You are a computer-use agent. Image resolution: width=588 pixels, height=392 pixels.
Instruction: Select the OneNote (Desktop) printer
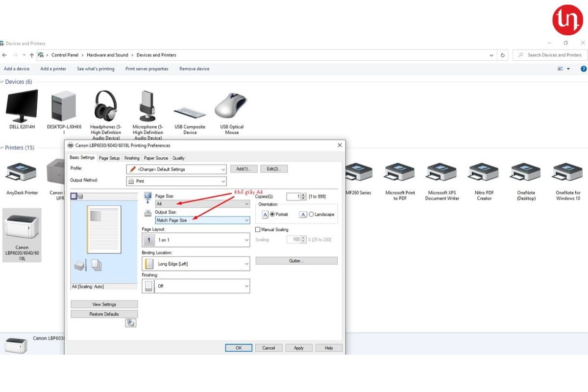[x=526, y=181]
